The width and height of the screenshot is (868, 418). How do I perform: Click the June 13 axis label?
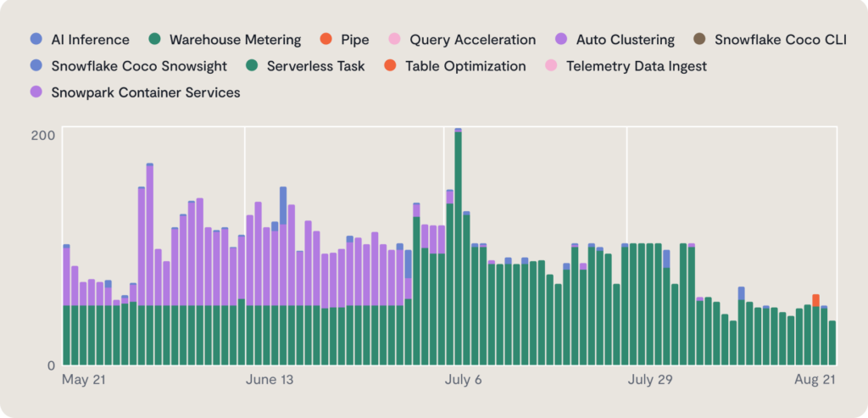pos(269,381)
